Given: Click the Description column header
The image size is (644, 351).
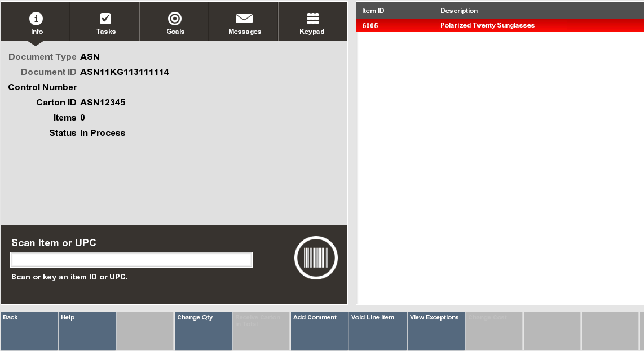Looking at the screenshot, I should pos(540,10).
